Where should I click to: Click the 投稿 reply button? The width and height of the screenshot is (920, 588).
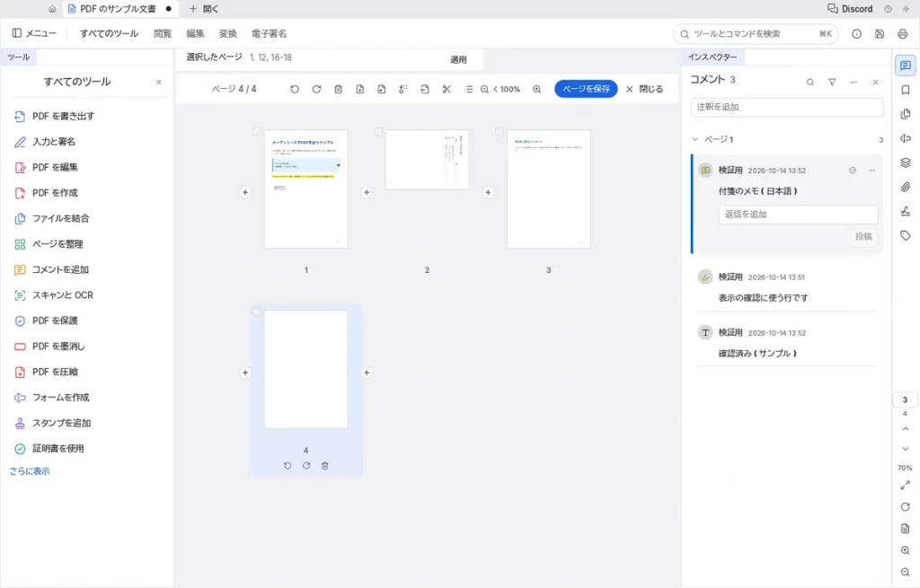click(x=863, y=236)
